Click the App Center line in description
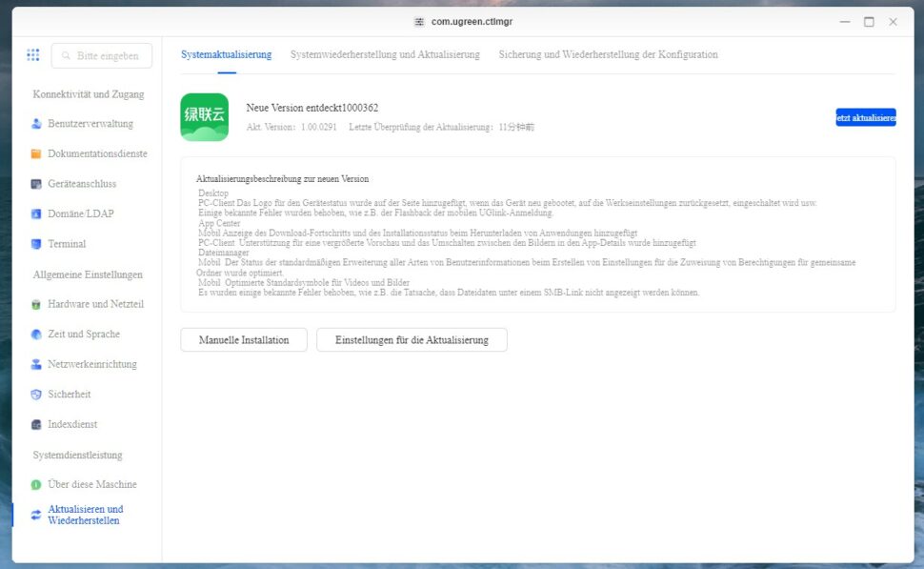 coord(219,223)
